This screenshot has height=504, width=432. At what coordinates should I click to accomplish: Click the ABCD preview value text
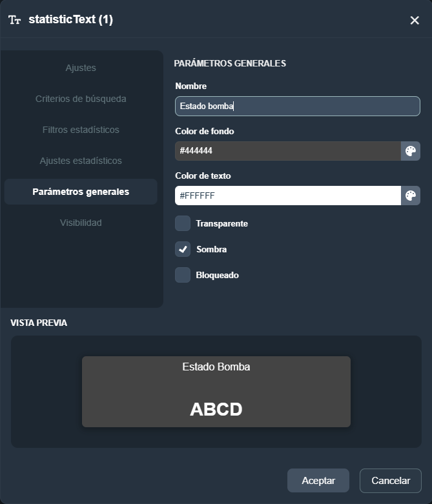click(216, 409)
